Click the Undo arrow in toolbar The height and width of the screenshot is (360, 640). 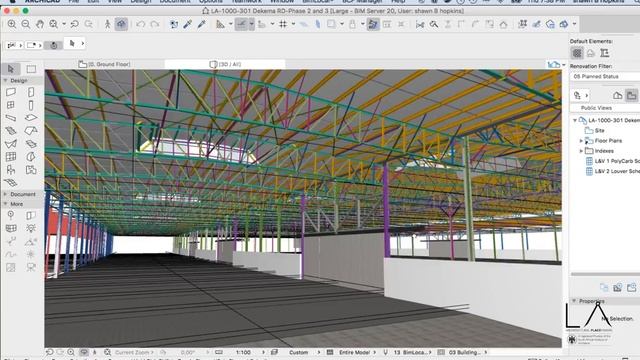point(140,24)
